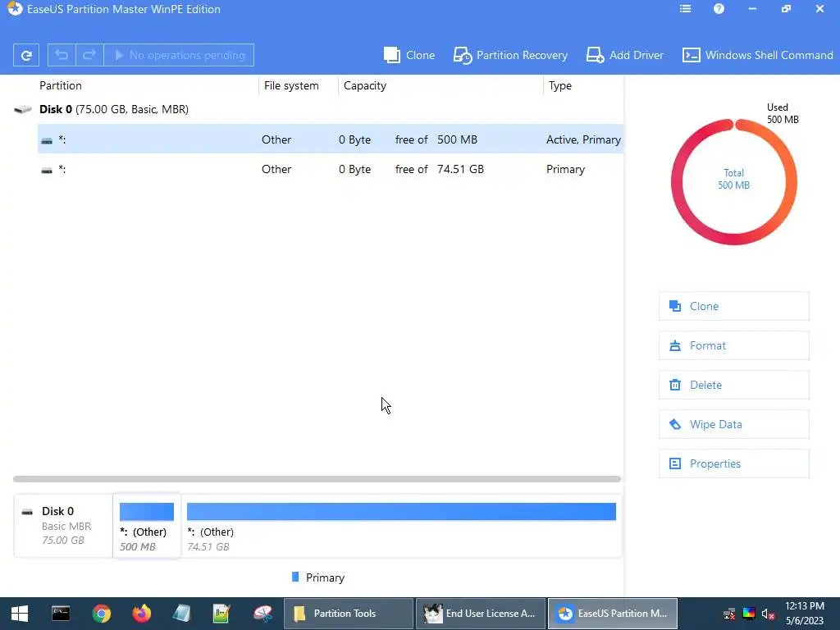Click the horizontal scrollbar above disk map
Image resolution: width=840 pixels, height=630 pixels.
tap(317, 479)
